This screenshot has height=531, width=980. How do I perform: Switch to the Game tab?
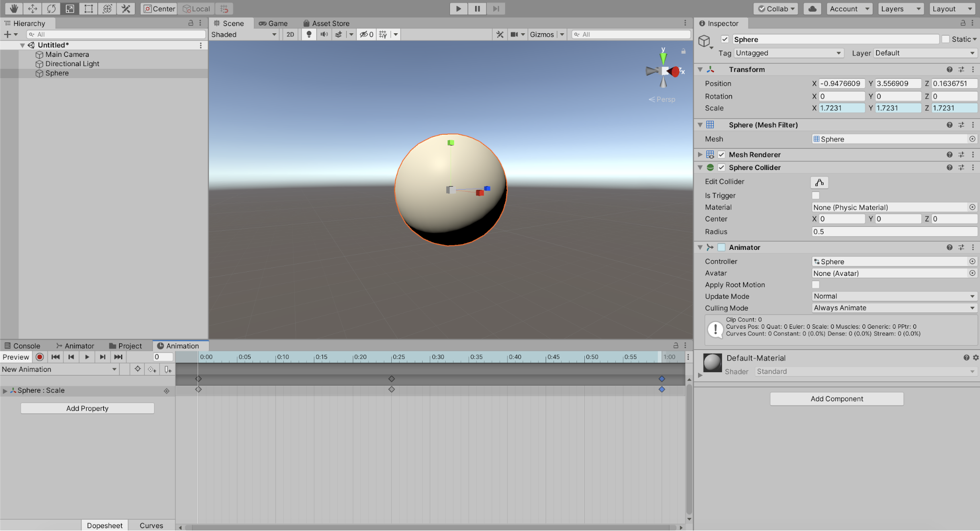[x=274, y=23]
